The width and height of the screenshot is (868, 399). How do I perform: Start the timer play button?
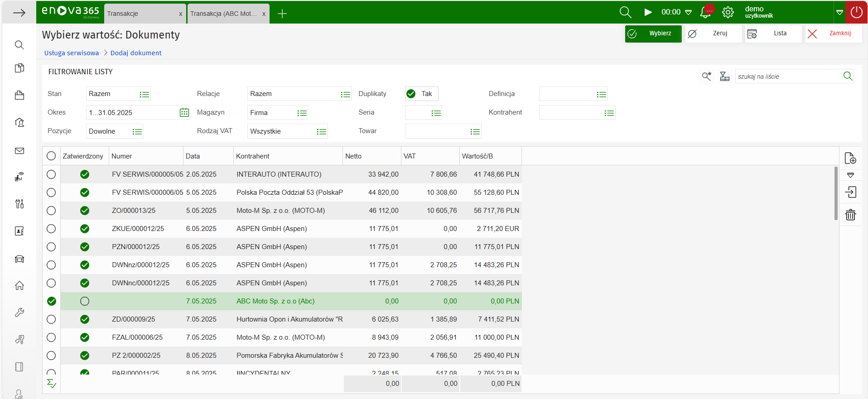pos(648,13)
